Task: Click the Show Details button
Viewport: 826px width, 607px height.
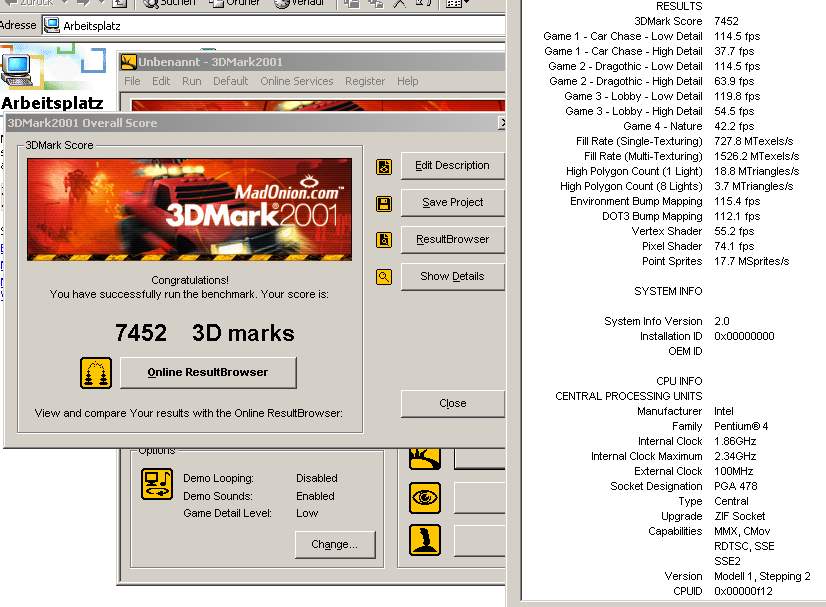Action: point(453,277)
